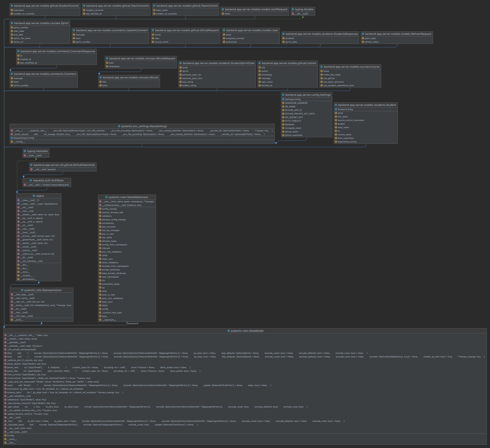
Task: Click the class icon beside StudentCommit title
Action: 12,6
